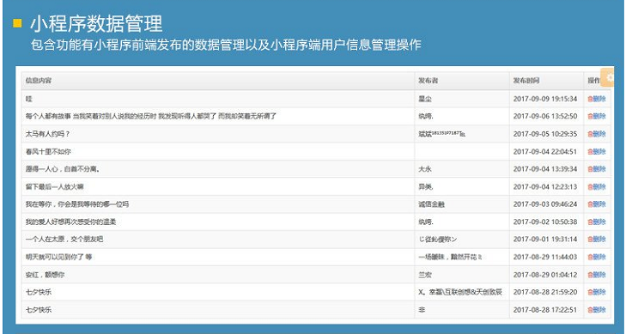Click the 发布时间 column header
This screenshot has height=334, width=644.
526,81
